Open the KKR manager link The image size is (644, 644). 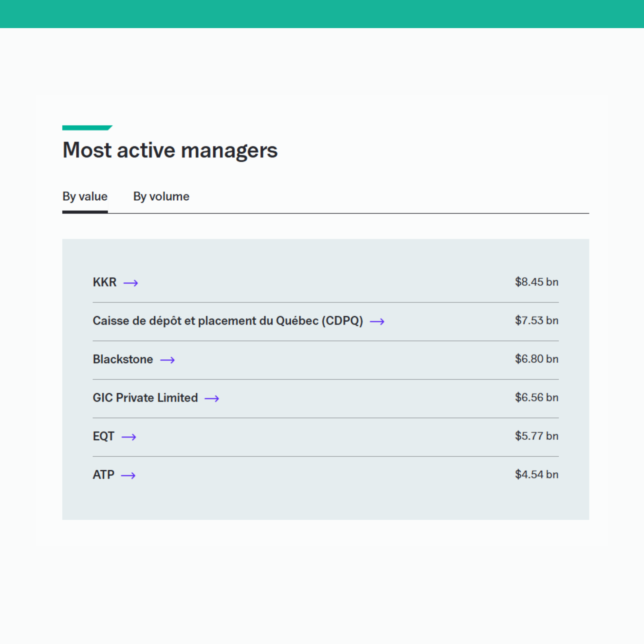(x=105, y=282)
